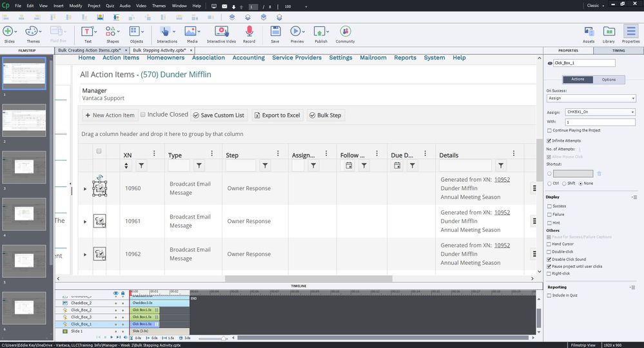Click the mail envelope icon in the menu bar
The height and width of the screenshot is (348, 644).
click(224, 6)
